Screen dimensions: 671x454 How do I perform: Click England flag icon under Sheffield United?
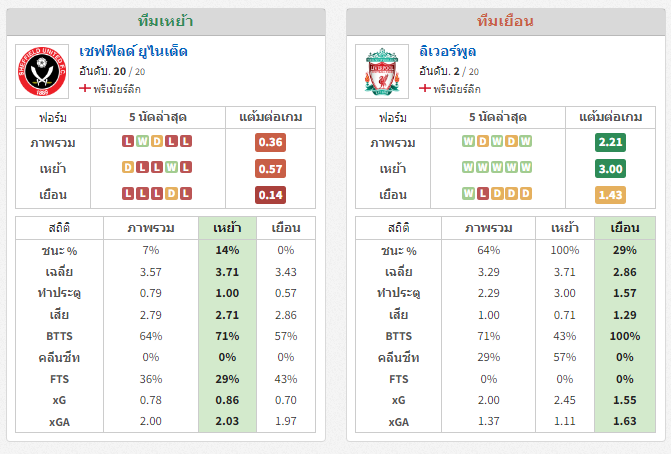click(x=85, y=89)
